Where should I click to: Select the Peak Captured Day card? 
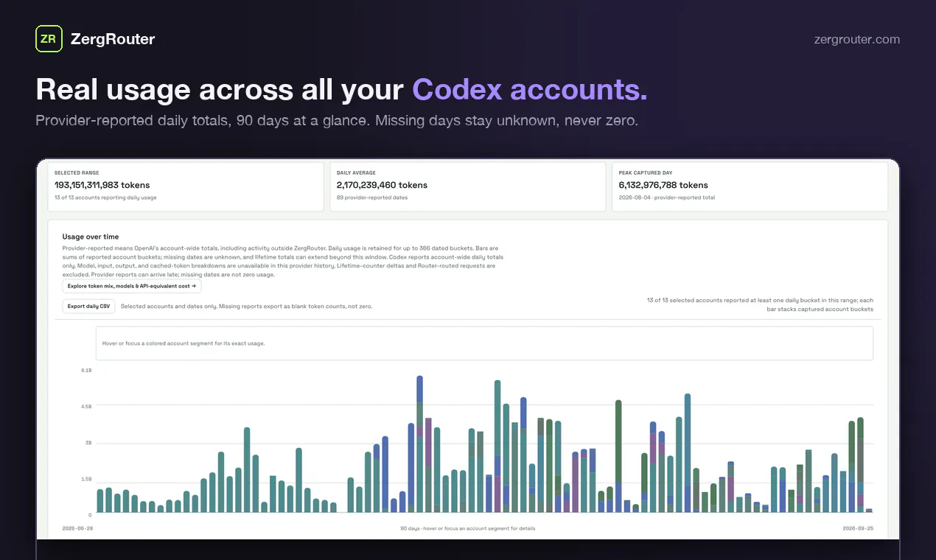[x=750, y=186]
